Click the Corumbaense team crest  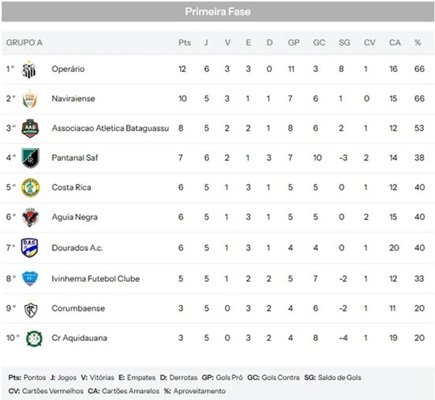pos(30,309)
